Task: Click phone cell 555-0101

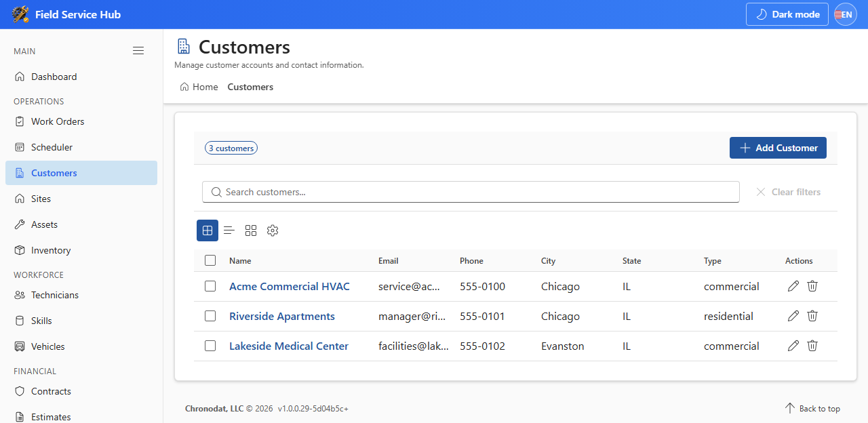Action: (x=482, y=316)
